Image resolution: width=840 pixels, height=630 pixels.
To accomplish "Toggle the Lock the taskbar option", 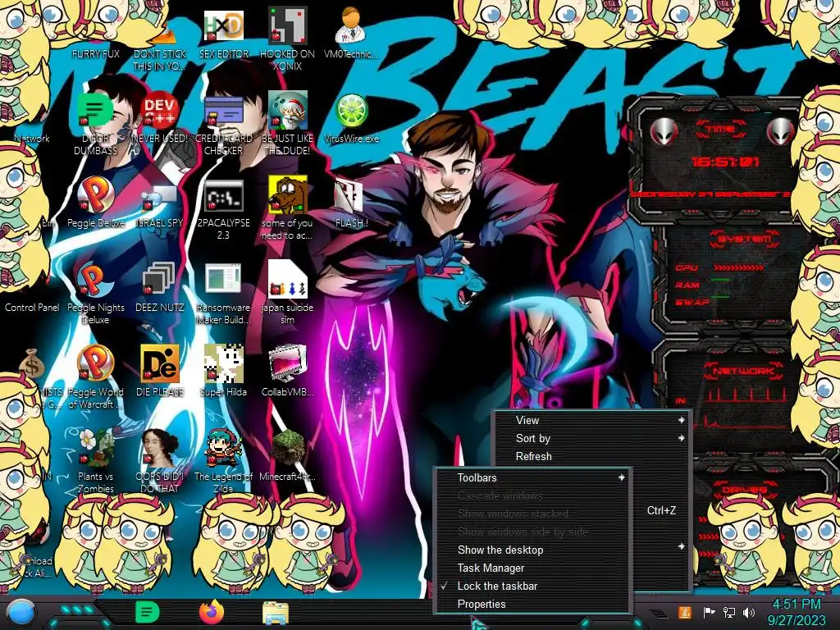I will (x=533, y=586).
